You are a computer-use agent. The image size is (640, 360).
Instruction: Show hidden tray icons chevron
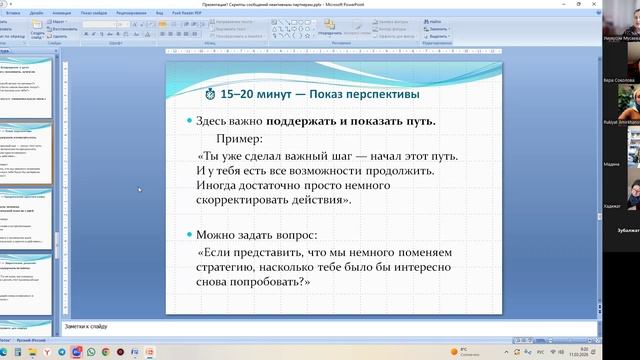pyautogui.click(x=506, y=352)
